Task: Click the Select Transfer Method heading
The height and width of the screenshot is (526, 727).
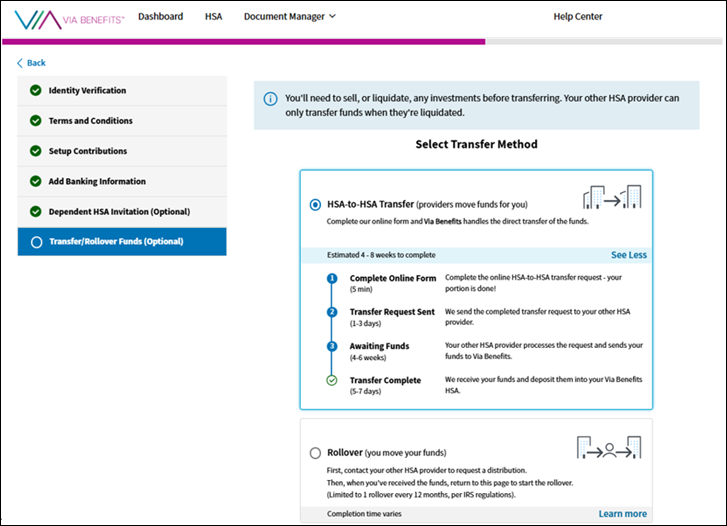Action: click(476, 144)
